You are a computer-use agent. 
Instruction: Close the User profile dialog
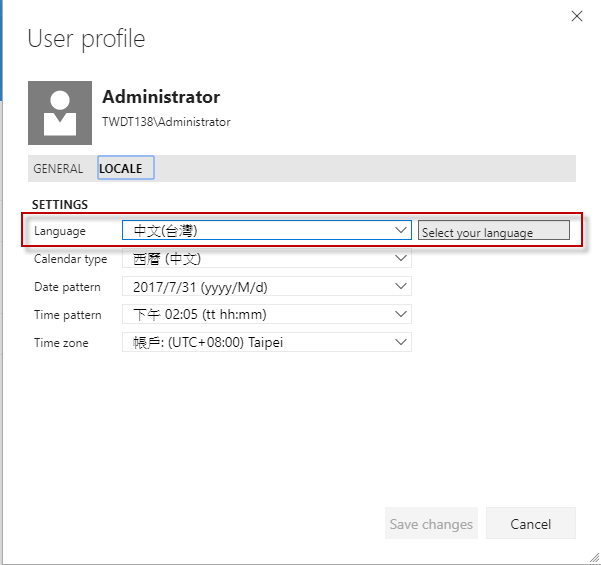[x=576, y=16]
